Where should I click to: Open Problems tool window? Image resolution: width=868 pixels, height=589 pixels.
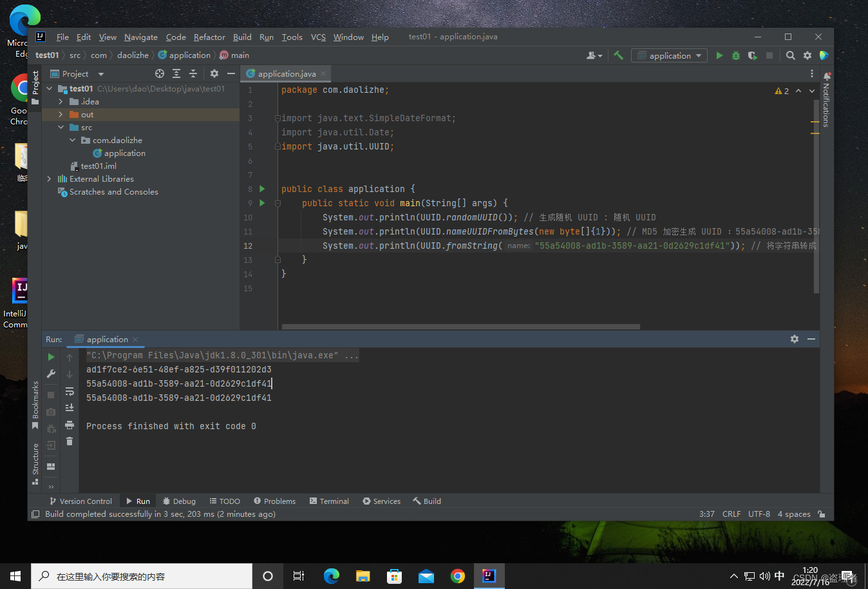coord(274,501)
